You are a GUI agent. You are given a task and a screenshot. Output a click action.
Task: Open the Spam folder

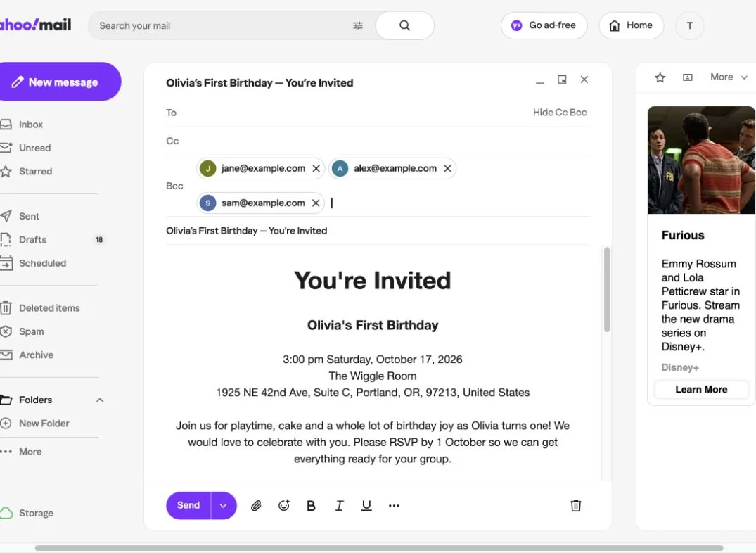click(x=23, y=331)
